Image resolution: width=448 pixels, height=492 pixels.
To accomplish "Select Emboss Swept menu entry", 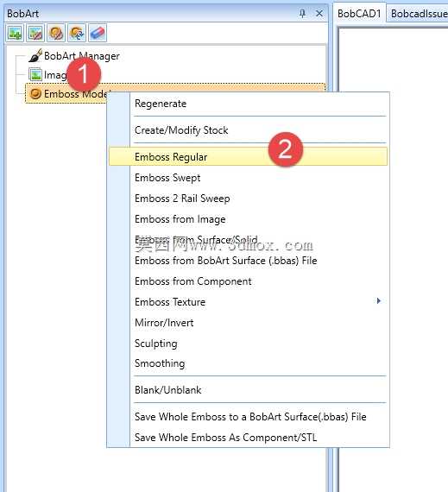I will coord(248,178).
